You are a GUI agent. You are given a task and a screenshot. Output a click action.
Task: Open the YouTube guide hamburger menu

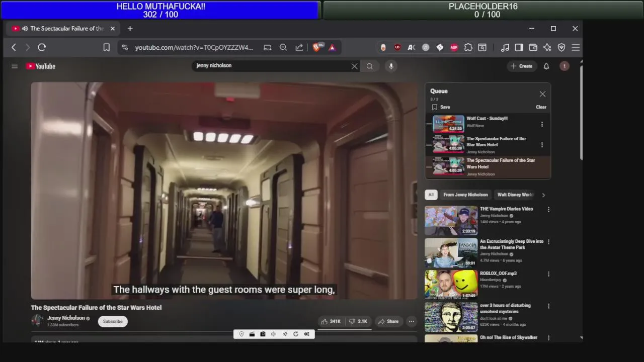15,66
